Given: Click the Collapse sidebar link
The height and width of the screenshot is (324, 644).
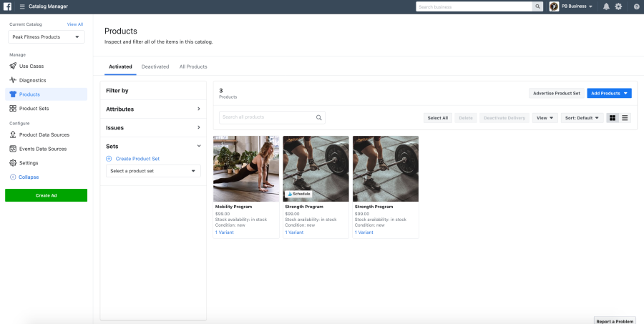Looking at the screenshot, I should 29,177.
